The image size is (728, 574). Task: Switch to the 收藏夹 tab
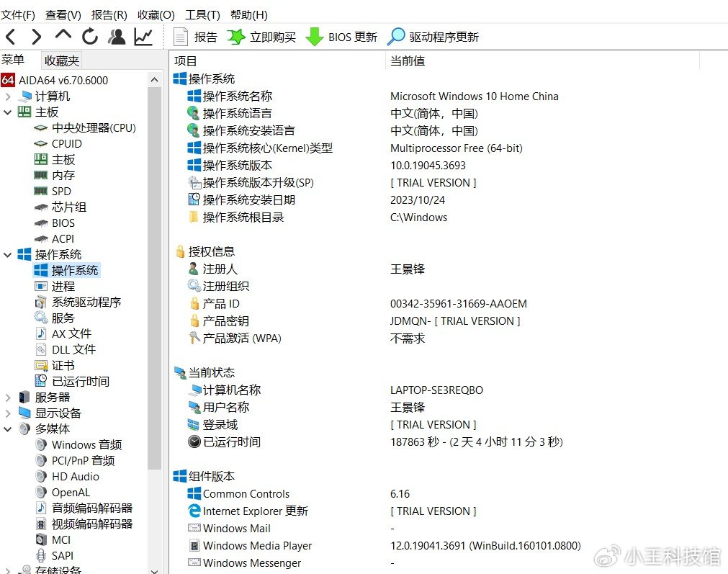click(x=62, y=60)
